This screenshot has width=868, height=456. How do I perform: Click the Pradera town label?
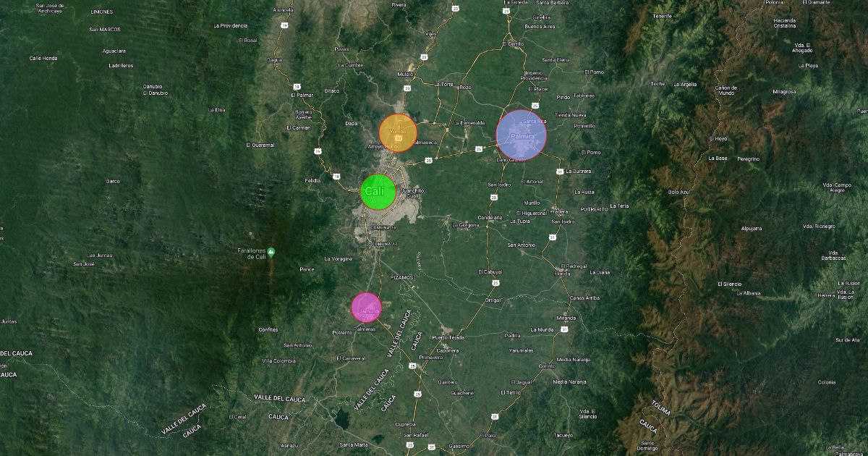pos(558,211)
